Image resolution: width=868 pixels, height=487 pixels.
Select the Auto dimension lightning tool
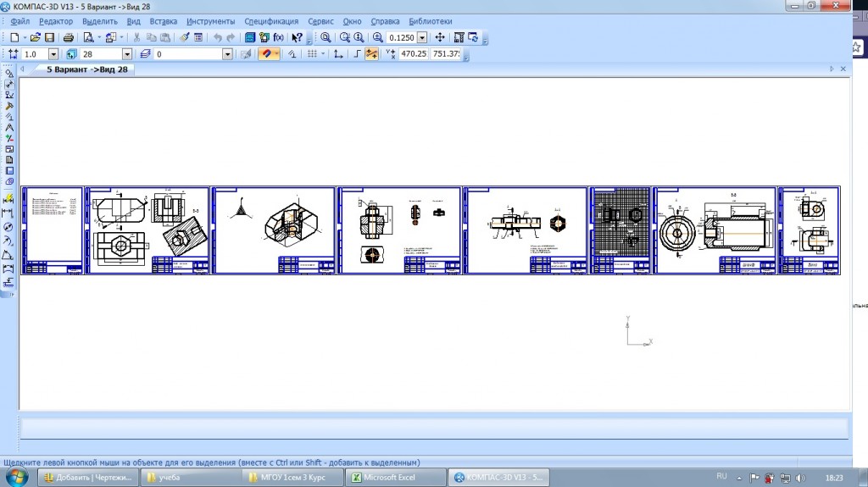point(8,199)
